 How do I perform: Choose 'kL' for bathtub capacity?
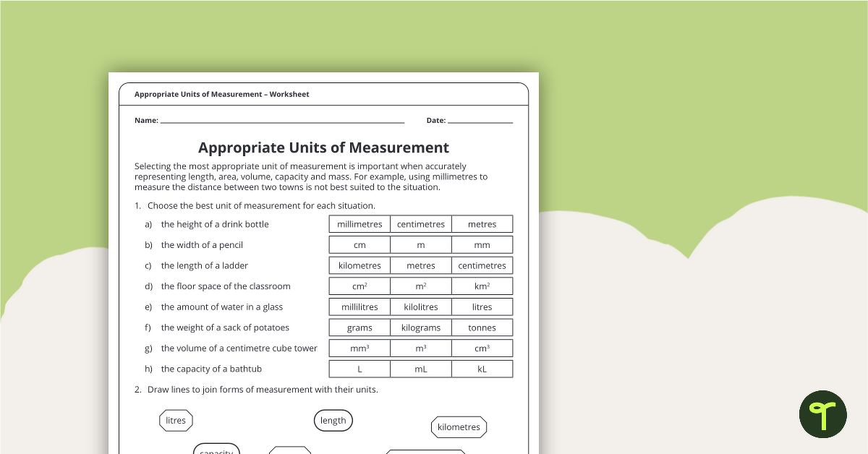click(482, 369)
